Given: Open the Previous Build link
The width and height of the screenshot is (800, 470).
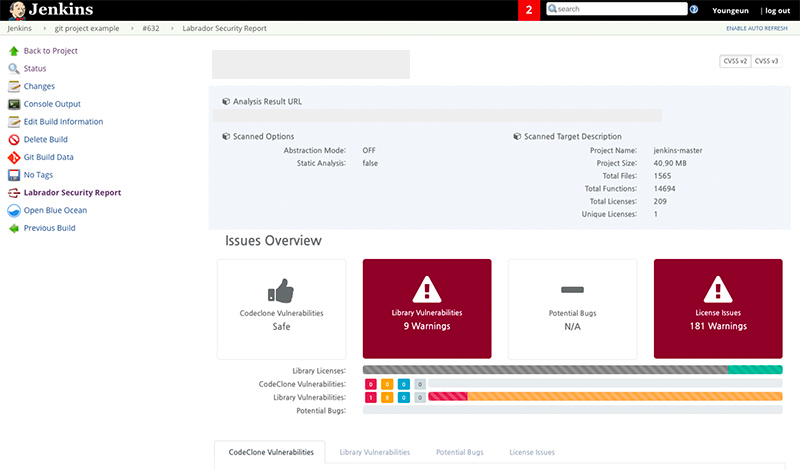Looking at the screenshot, I should point(49,228).
